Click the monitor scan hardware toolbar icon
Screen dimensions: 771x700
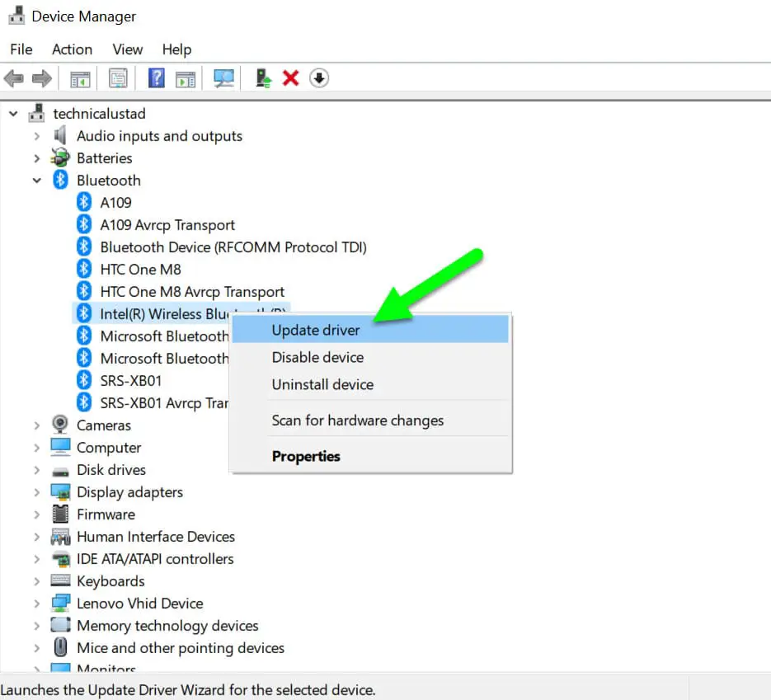tap(223, 78)
